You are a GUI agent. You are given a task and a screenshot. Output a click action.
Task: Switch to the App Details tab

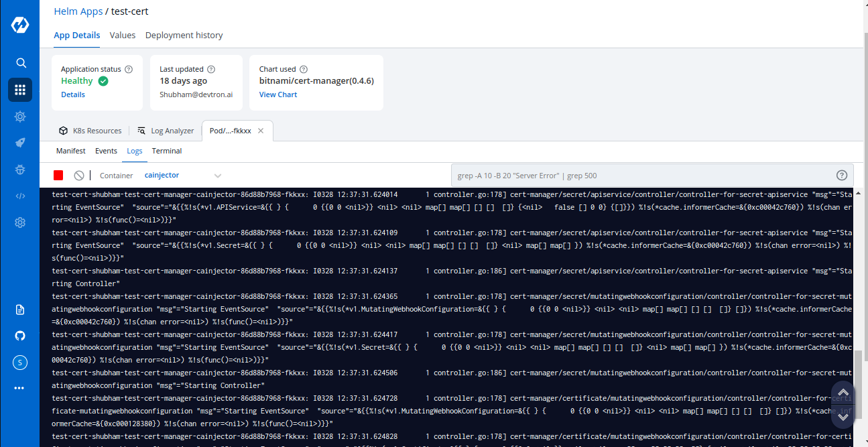[77, 36]
